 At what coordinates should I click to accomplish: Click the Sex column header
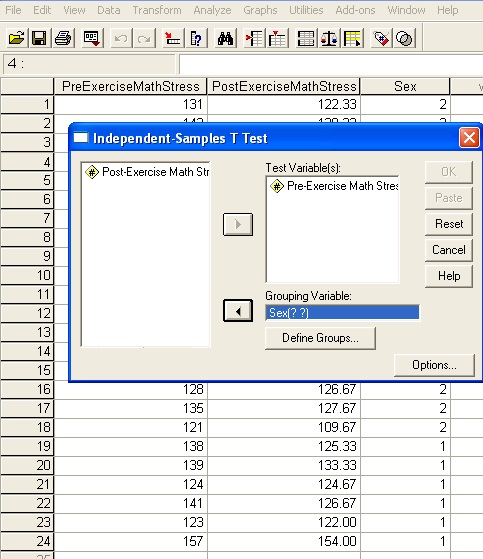point(405,86)
